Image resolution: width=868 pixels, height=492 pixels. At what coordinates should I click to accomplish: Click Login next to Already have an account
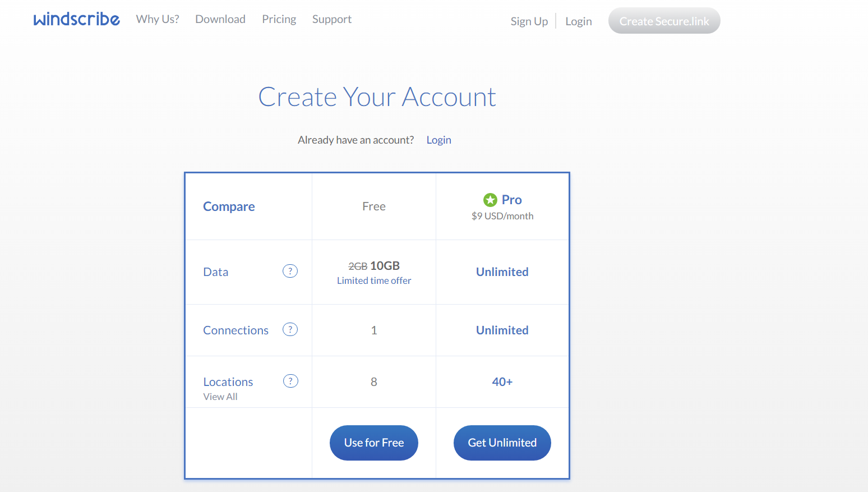(439, 140)
